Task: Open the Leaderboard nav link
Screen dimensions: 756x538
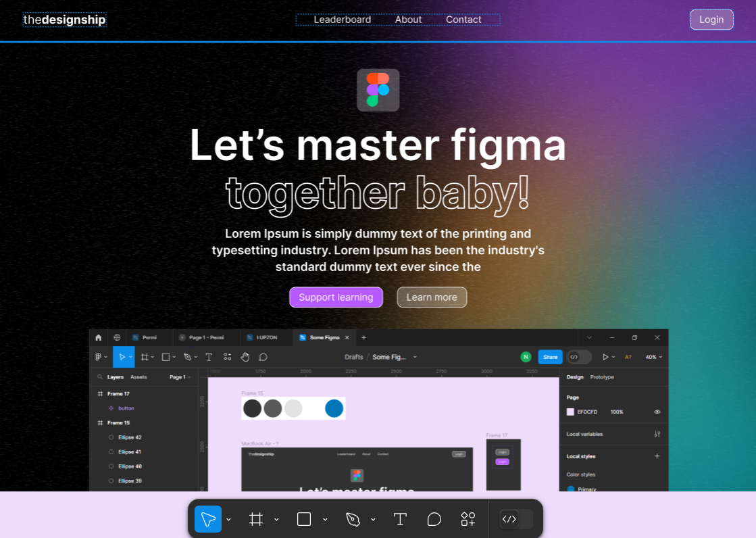Action: (x=343, y=20)
